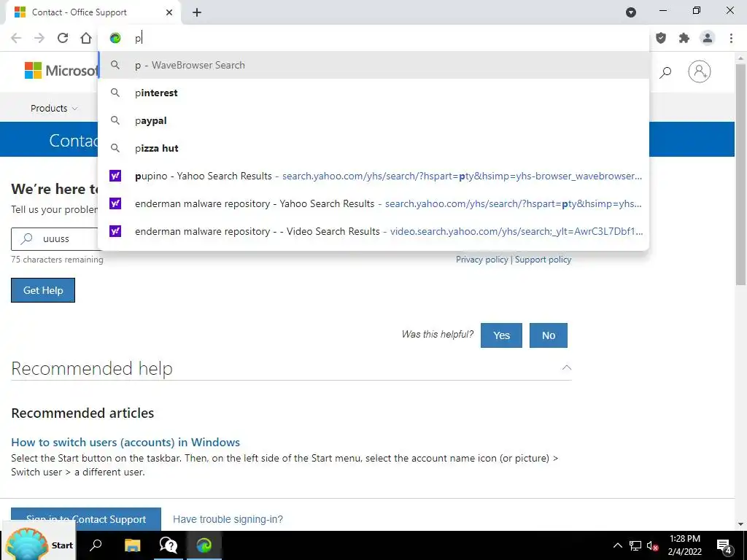Open the Privacy policy link
Screen dimensions: 747x560
[x=481, y=260]
